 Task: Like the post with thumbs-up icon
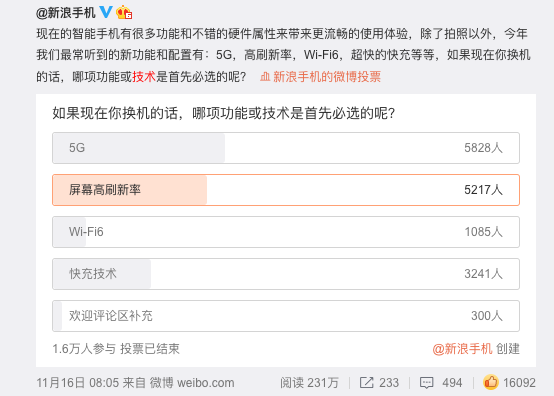coord(491,382)
